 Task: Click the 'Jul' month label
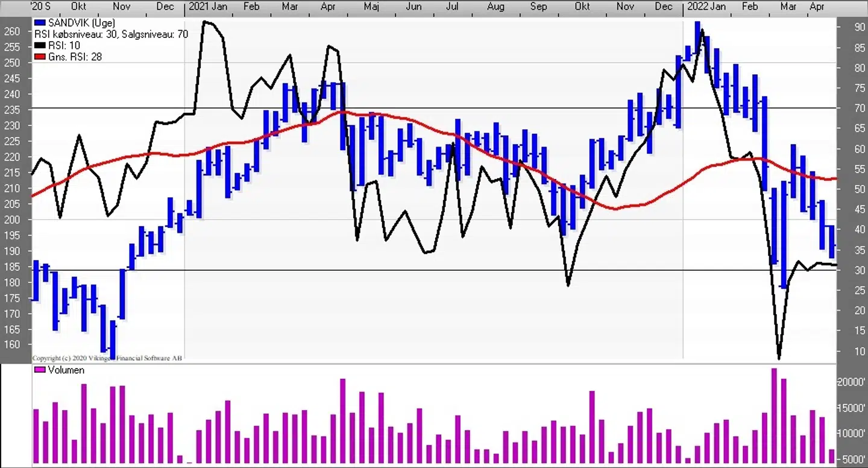coord(452,7)
